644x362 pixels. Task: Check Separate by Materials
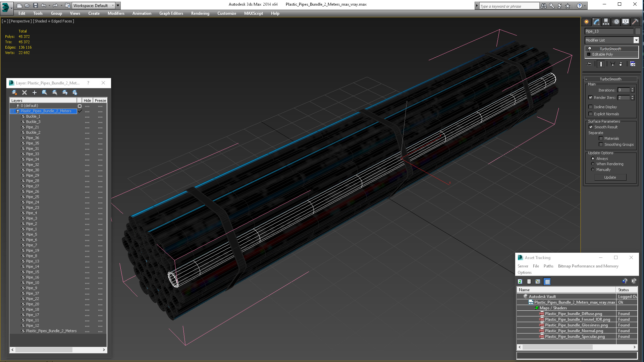pyautogui.click(x=601, y=138)
